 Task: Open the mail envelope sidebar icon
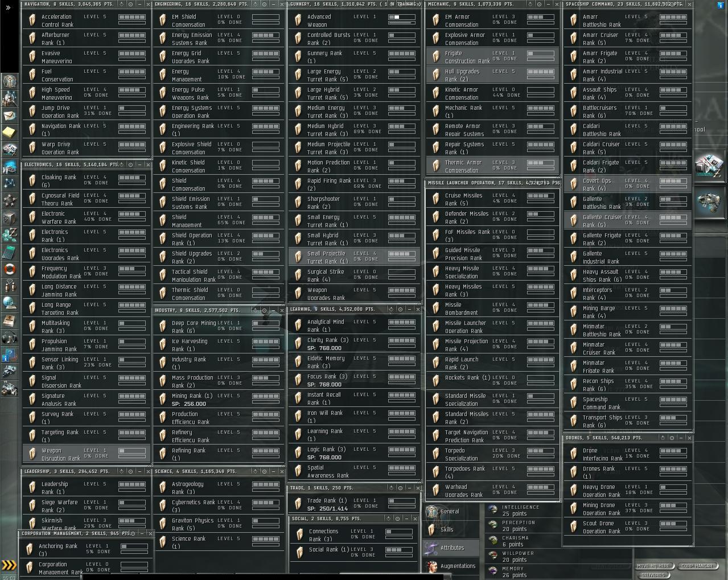click(9, 116)
